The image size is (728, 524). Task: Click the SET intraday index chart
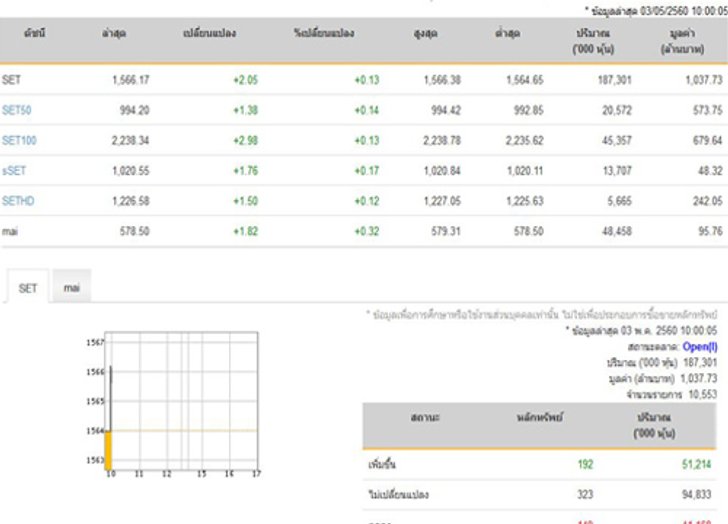pos(173,404)
